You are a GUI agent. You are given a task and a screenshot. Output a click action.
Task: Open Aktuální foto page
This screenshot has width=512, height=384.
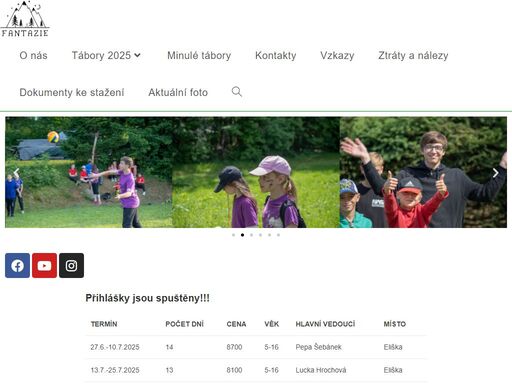coord(178,92)
